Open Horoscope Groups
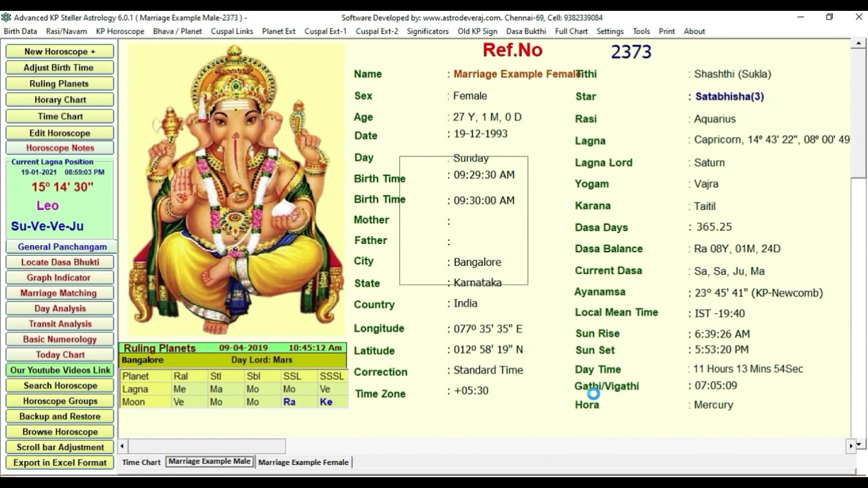The width and height of the screenshot is (868, 488). tap(60, 401)
